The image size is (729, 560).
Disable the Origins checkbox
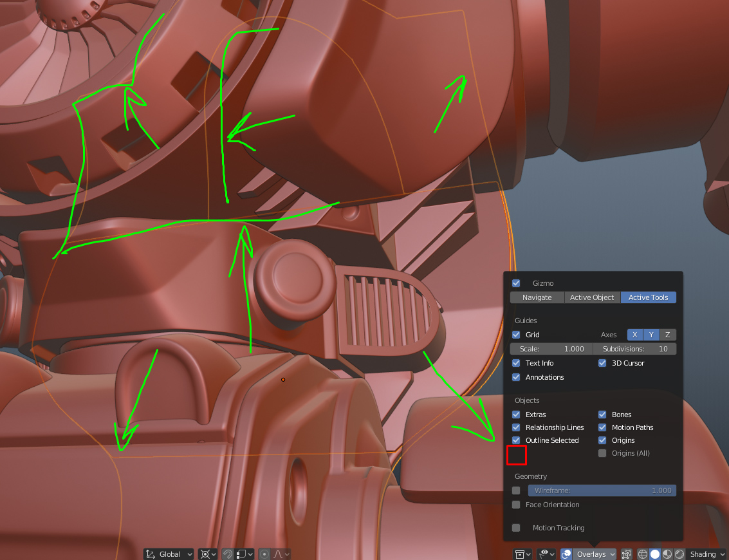click(602, 440)
